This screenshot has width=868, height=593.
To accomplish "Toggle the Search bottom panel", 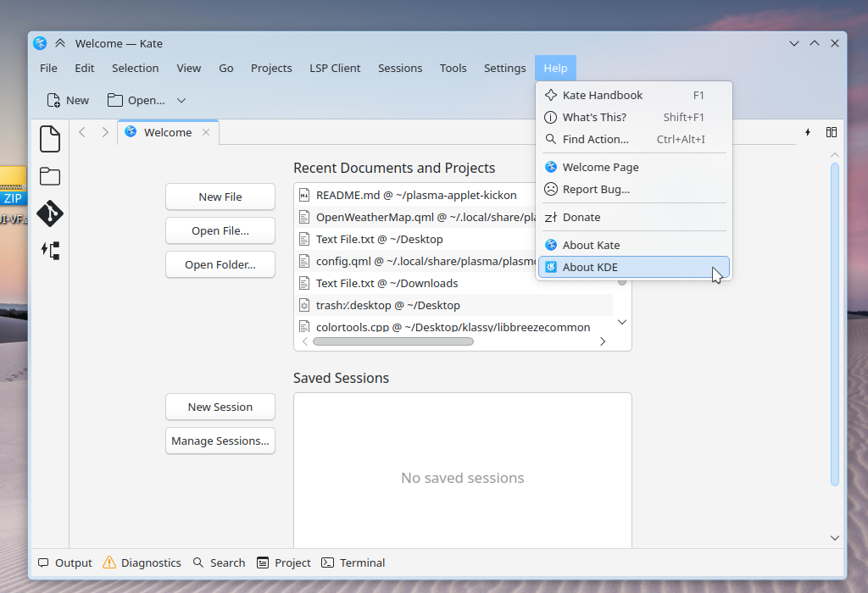I will (220, 563).
